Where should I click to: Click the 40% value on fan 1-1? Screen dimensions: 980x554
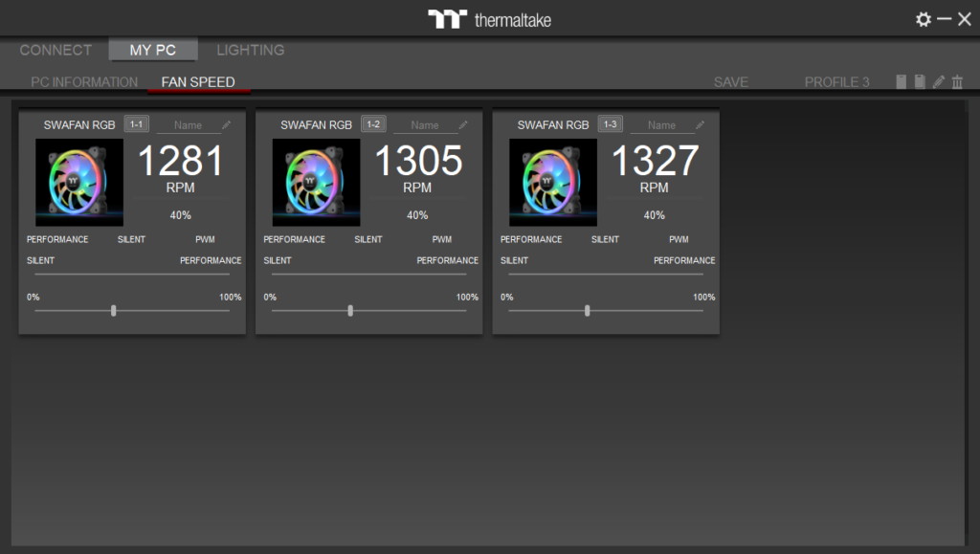pos(181,215)
